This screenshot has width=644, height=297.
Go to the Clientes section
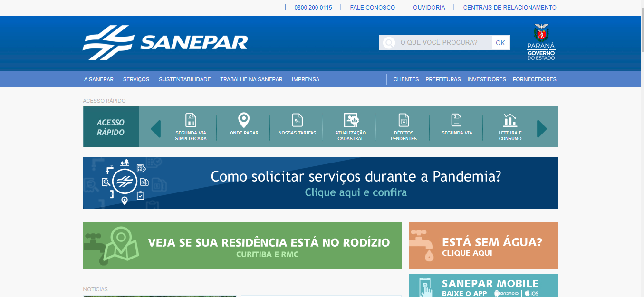click(x=406, y=79)
